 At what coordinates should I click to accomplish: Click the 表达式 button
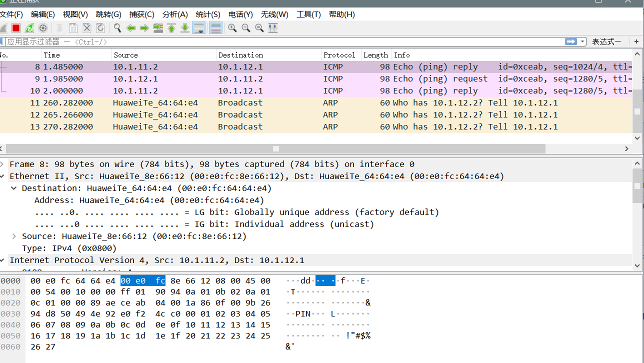pos(606,42)
